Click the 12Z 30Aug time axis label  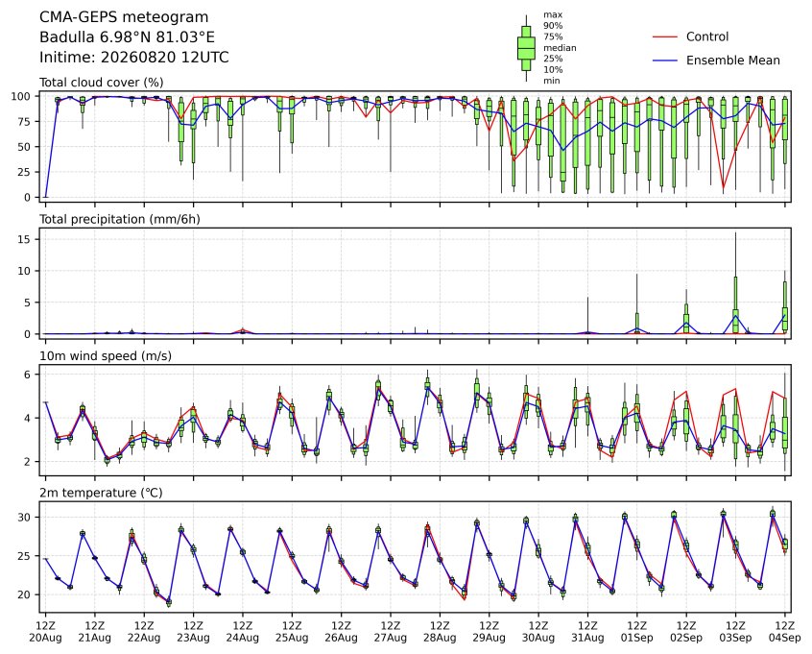[538, 632]
